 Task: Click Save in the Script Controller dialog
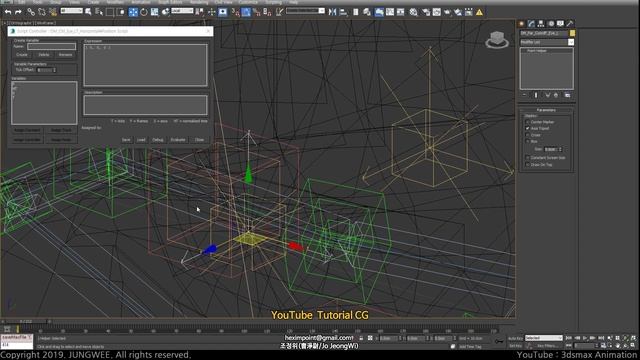(x=126, y=140)
